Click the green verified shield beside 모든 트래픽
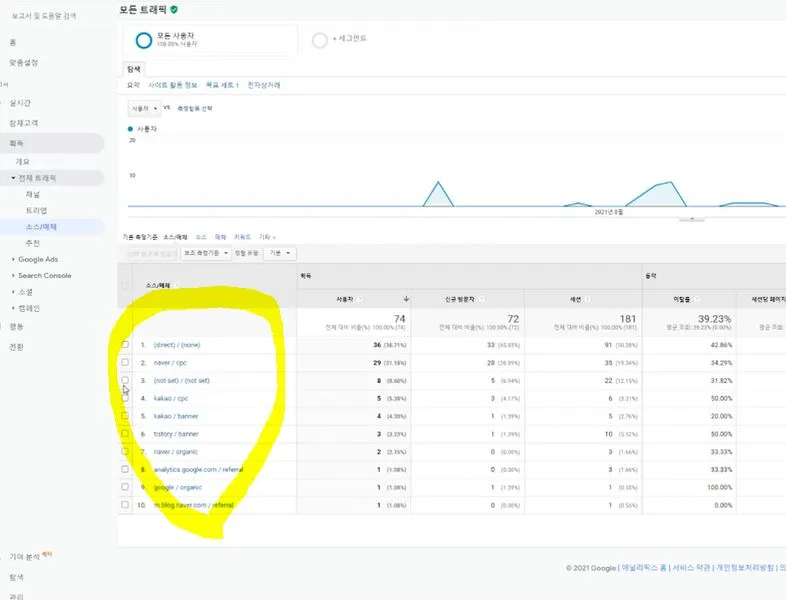786x600 pixels. pyautogui.click(x=174, y=9)
